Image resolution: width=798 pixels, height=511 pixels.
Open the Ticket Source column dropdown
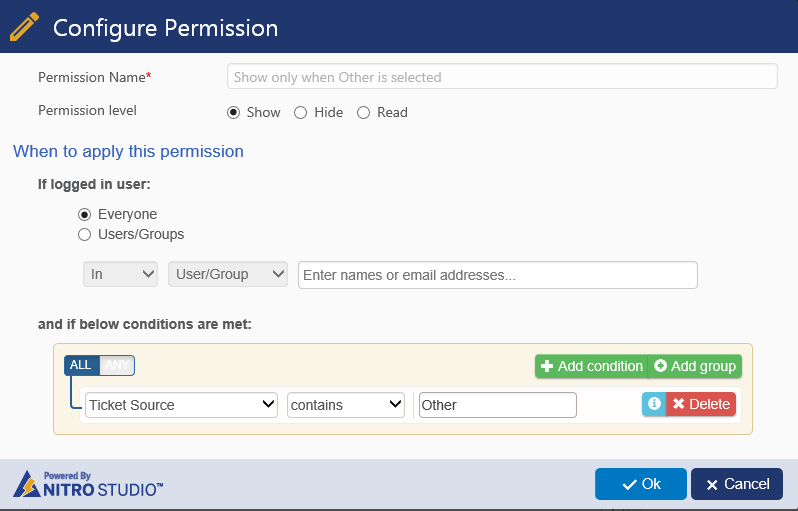[x=181, y=405]
